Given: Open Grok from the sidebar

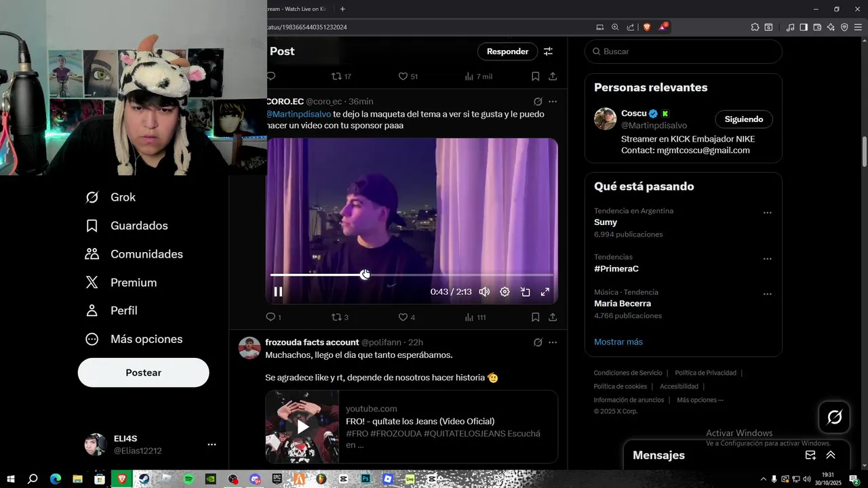Looking at the screenshot, I should coord(111,197).
